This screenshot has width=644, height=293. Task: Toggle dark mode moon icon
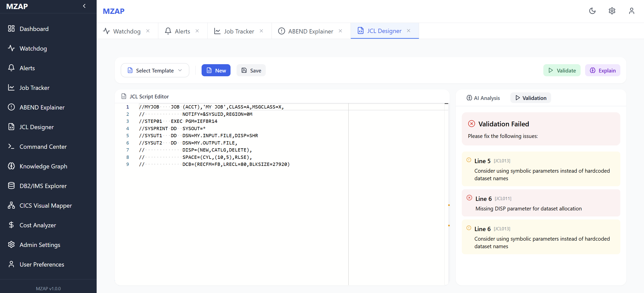[x=592, y=11]
